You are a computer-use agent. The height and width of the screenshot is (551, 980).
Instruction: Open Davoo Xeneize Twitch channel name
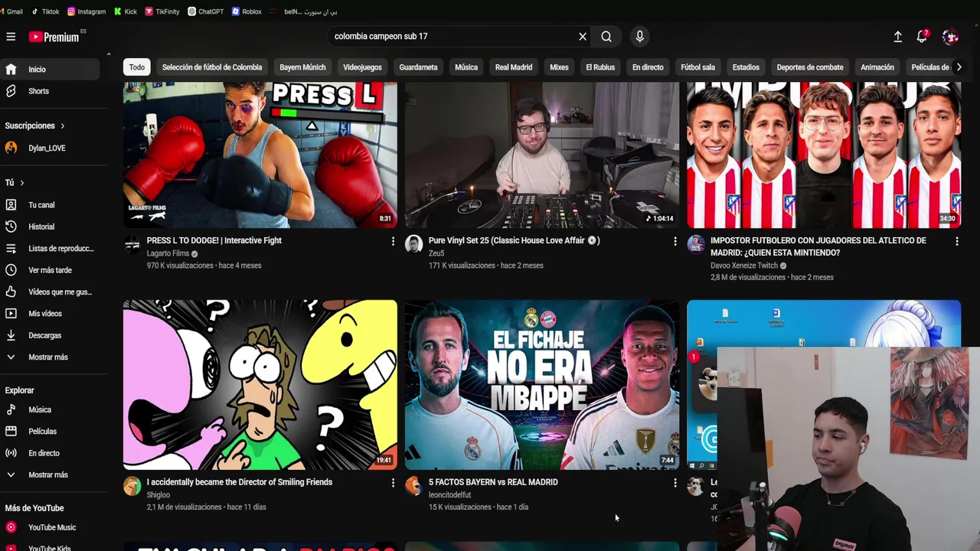743,266
